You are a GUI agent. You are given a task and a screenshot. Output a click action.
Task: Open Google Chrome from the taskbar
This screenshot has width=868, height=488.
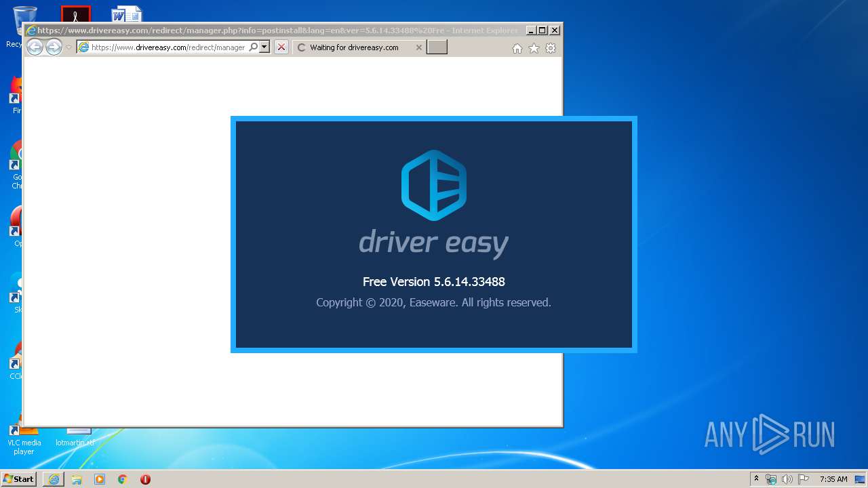click(x=123, y=479)
